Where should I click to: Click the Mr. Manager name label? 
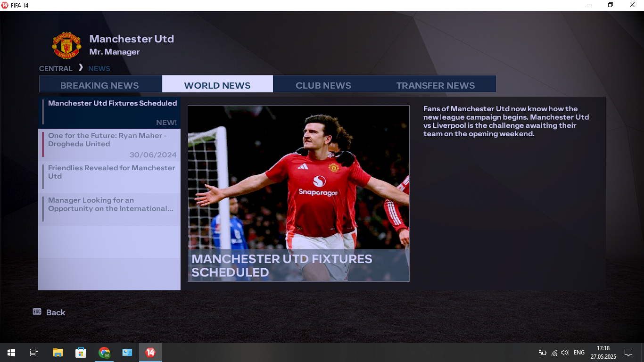point(115,52)
